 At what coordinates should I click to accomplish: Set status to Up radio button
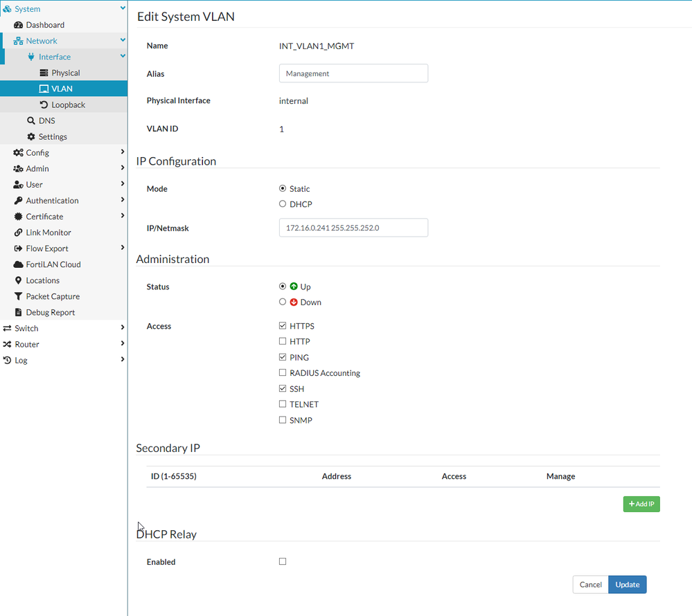coord(283,286)
